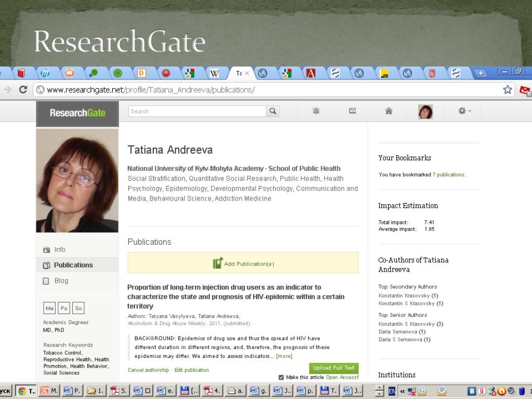Expand hidden tray icons with the chevron
This screenshot has height=399, width=532.
[402, 391]
